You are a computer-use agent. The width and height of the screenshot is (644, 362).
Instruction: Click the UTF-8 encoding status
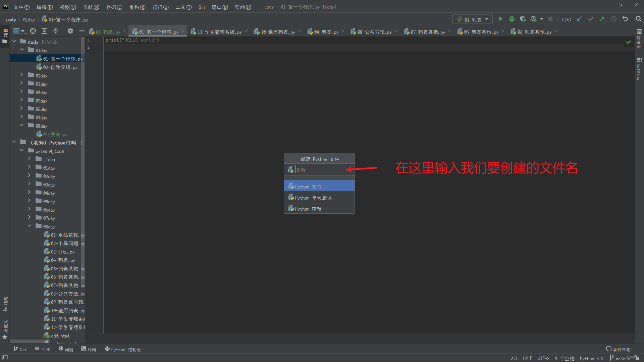point(543,358)
